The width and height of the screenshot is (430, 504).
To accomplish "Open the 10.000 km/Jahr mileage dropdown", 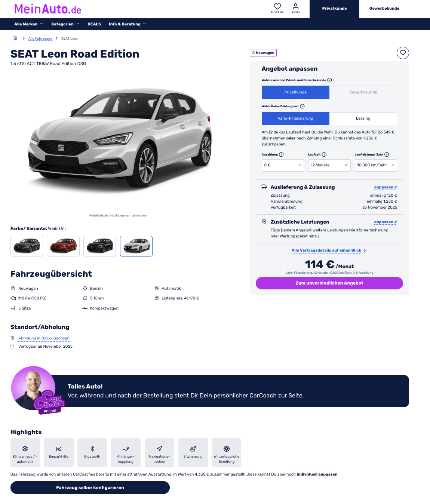I will (376, 165).
